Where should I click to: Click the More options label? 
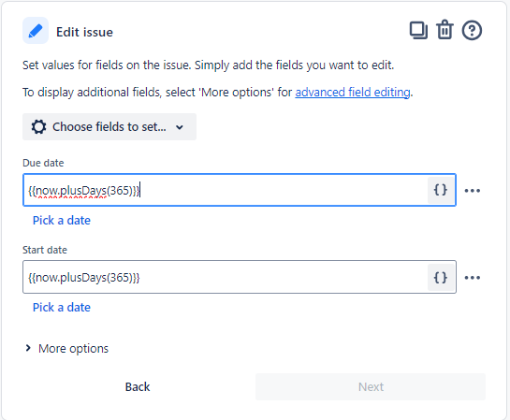pos(73,349)
